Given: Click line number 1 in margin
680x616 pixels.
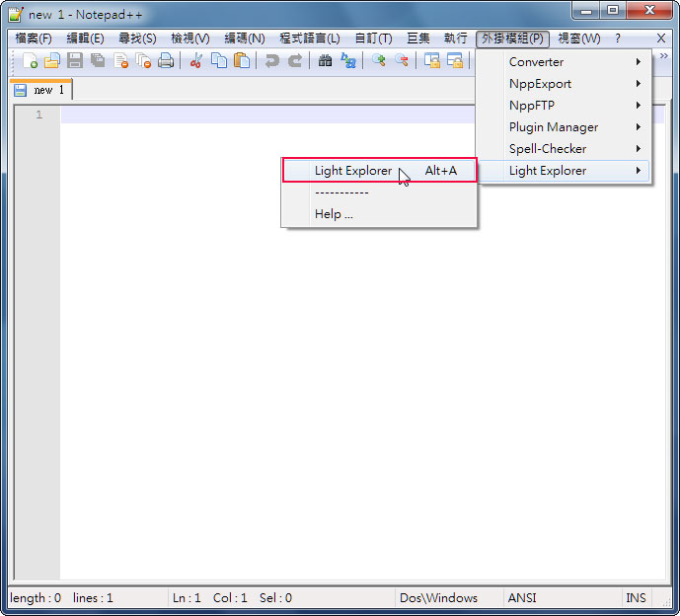Looking at the screenshot, I should coord(39,115).
